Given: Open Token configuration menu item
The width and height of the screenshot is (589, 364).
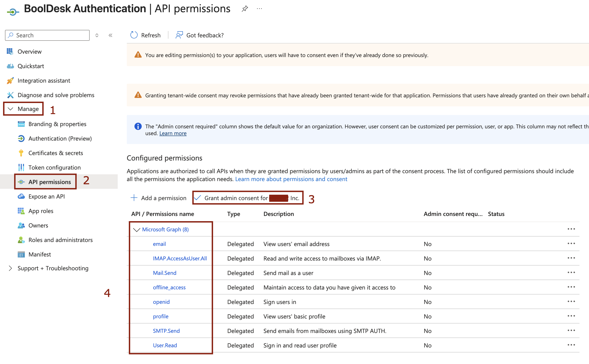Looking at the screenshot, I should coord(54,168).
